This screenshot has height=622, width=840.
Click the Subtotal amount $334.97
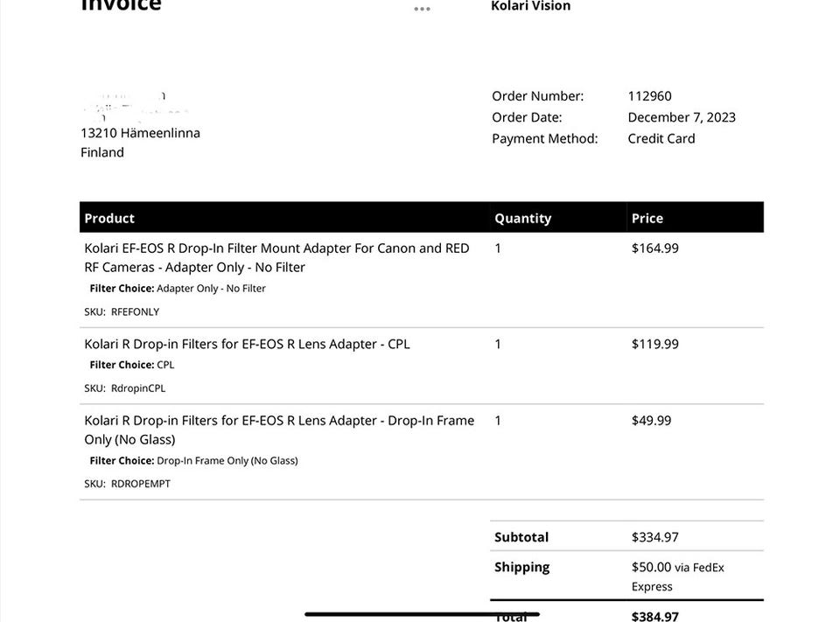click(654, 537)
